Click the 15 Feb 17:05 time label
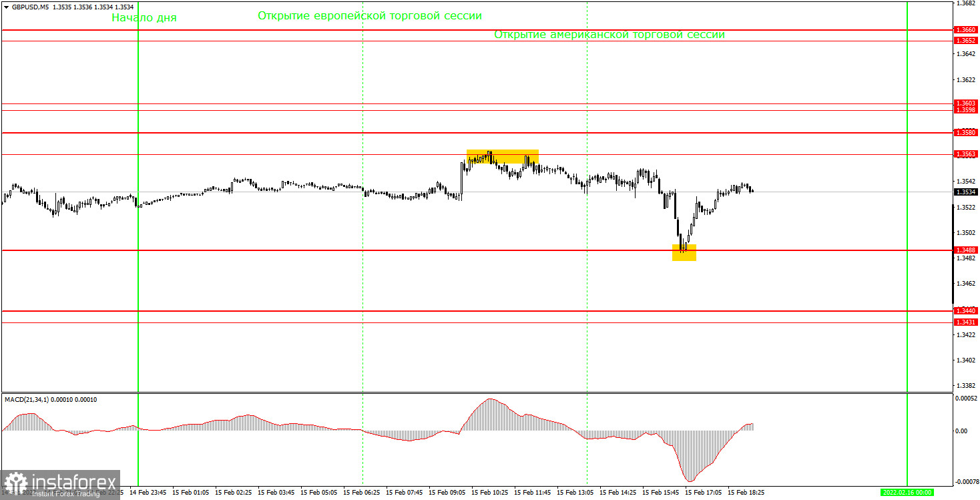The image size is (980, 500). [704, 492]
